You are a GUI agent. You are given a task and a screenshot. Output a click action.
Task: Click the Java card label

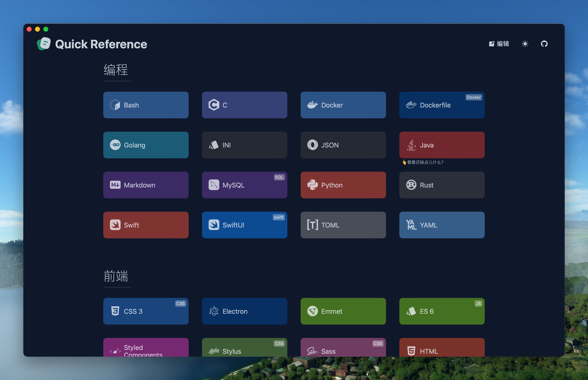point(427,145)
